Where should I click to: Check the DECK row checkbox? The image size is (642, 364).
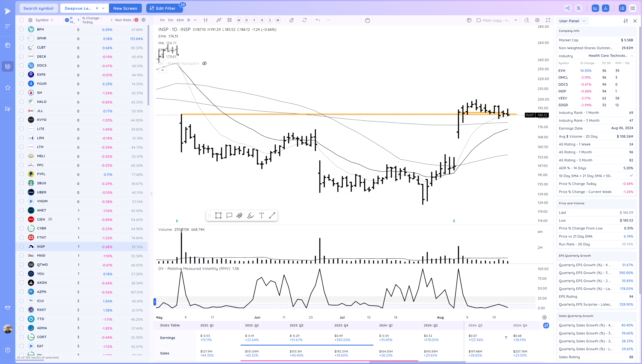pyautogui.click(x=22, y=56)
